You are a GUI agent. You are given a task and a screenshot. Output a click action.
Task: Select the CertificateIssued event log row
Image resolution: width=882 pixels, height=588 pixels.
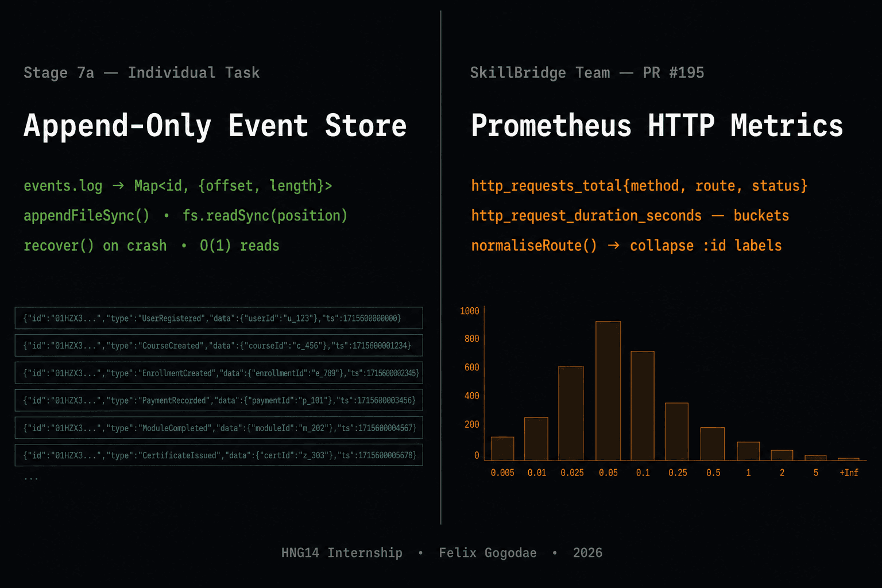pyautogui.click(x=219, y=455)
